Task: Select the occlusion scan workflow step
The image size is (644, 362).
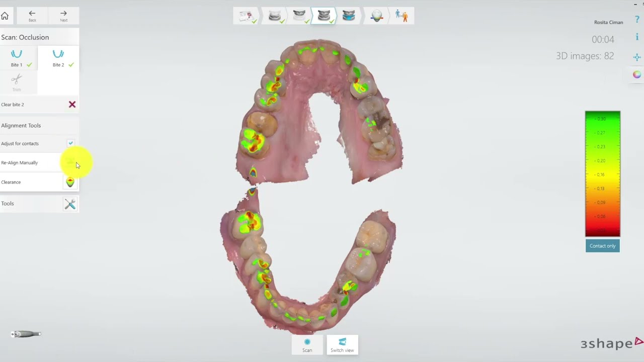Action: pyautogui.click(x=324, y=16)
